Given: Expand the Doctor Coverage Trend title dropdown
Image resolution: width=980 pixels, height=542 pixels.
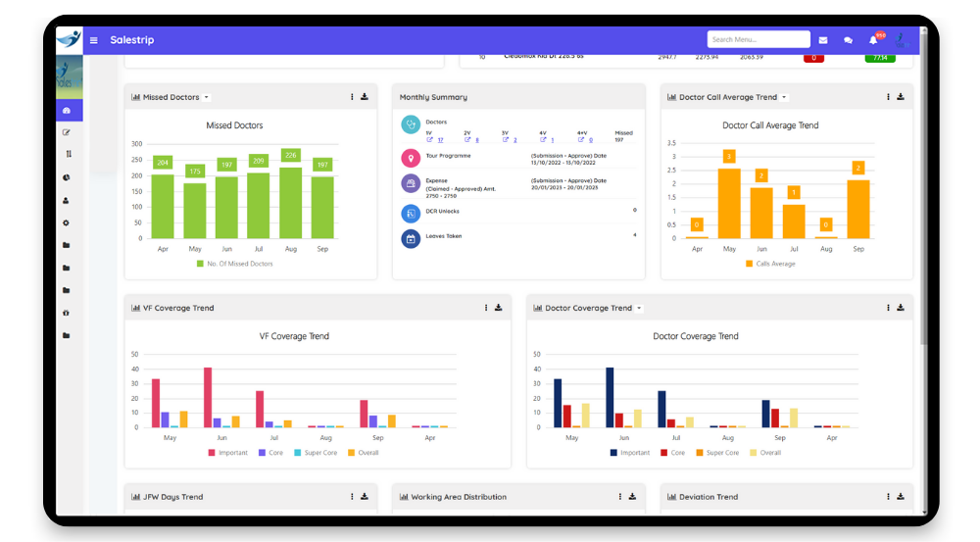Looking at the screenshot, I should point(639,308).
